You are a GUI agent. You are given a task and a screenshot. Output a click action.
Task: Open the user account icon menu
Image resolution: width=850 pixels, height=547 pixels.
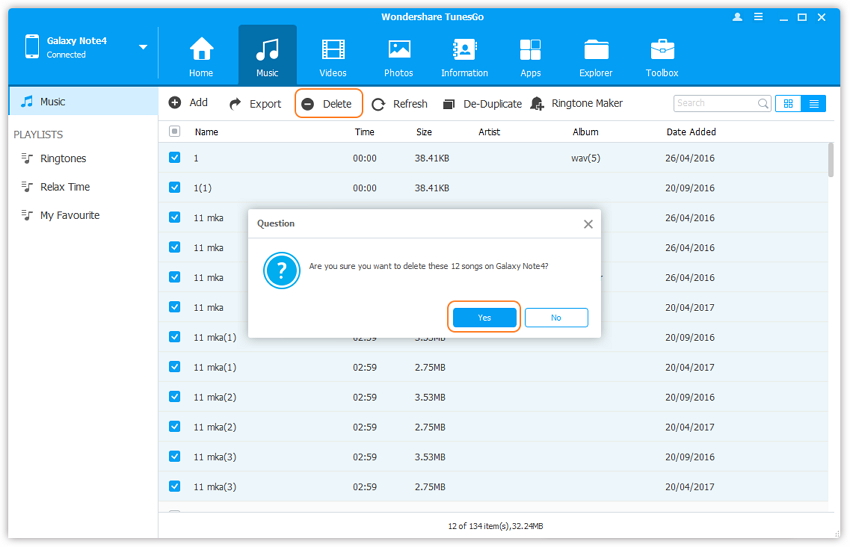(x=738, y=18)
